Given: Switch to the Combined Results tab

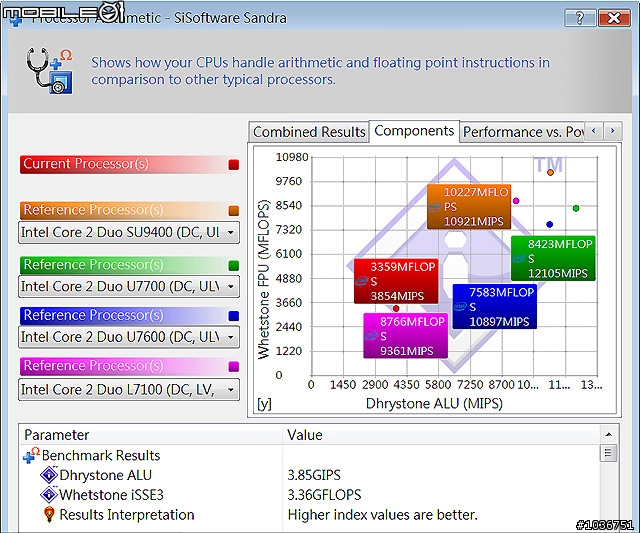Looking at the screenshot, I should (309, 132).
